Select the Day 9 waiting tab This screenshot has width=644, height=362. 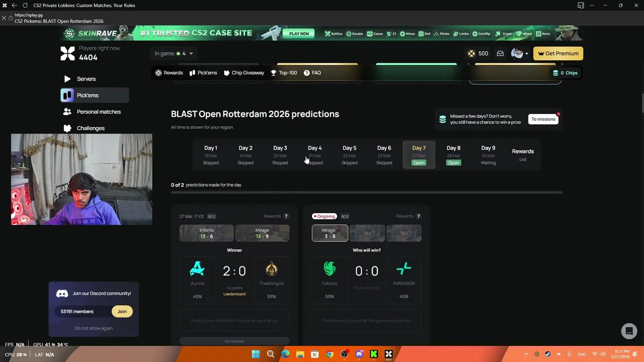point(488,155)
